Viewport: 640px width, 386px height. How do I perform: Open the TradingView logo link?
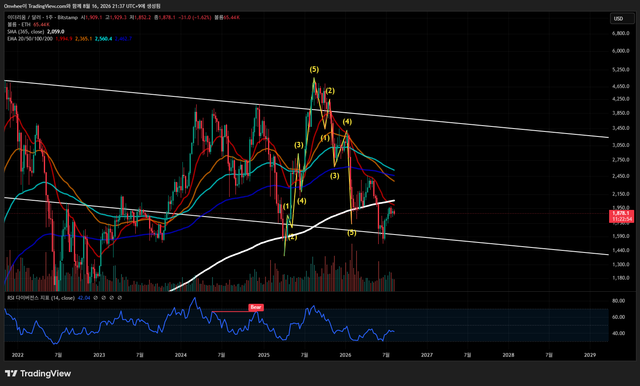(38, 373)
